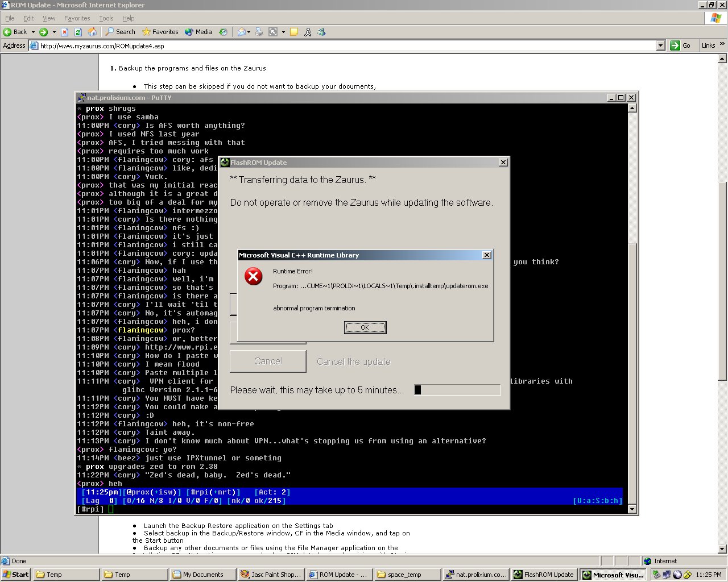The image size is (728, 582).
Task: Click the Stop page loading icon
Action: click(x=64, y=32)
